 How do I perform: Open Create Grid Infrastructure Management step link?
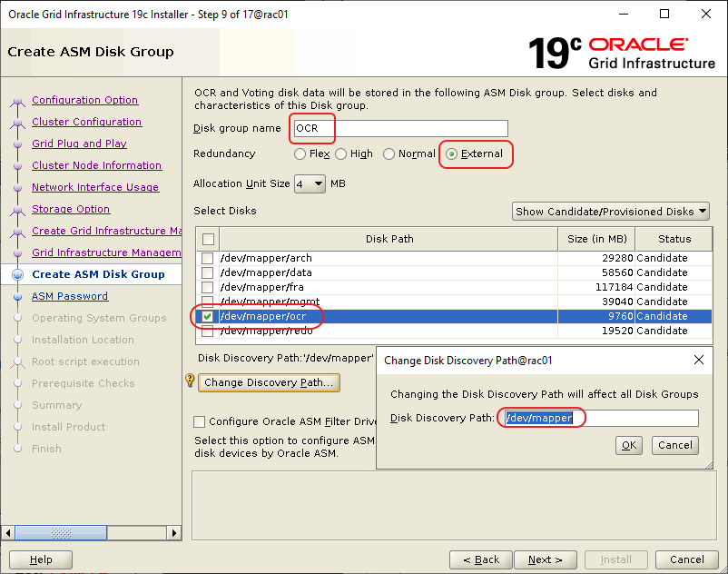tap(107, 231)
